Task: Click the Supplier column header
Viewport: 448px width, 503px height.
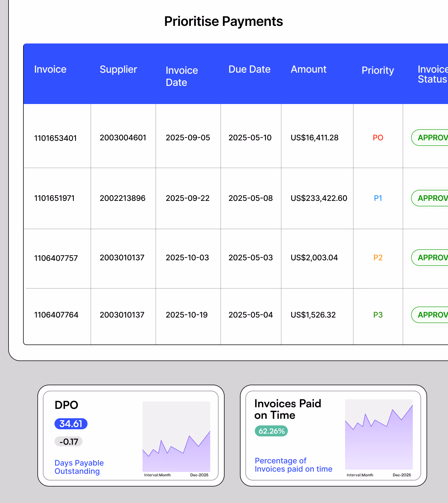Action: (118, 69)
